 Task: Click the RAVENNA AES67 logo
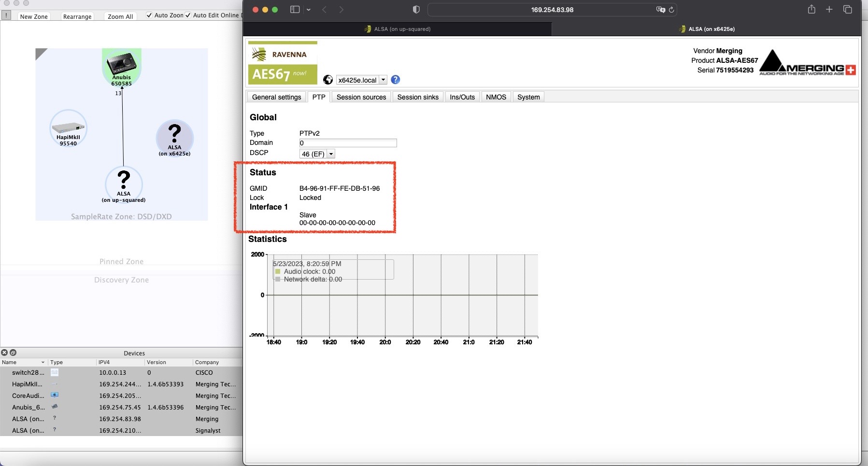[283, 63]
